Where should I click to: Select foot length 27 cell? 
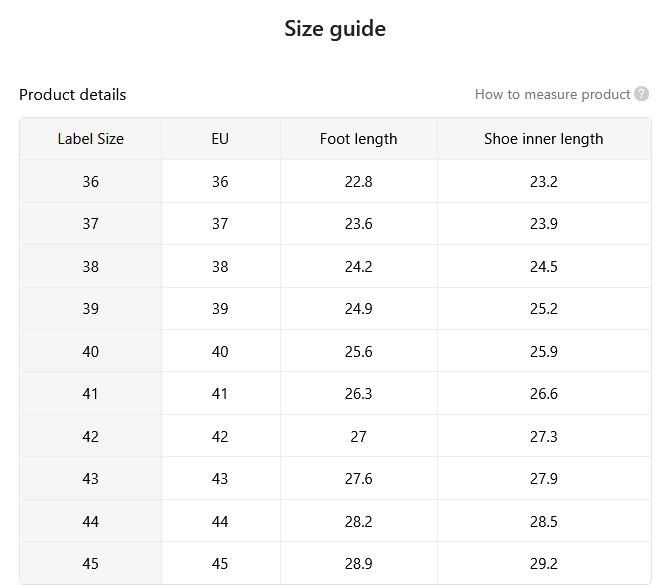pyautogui.click(x=359, y=436)
